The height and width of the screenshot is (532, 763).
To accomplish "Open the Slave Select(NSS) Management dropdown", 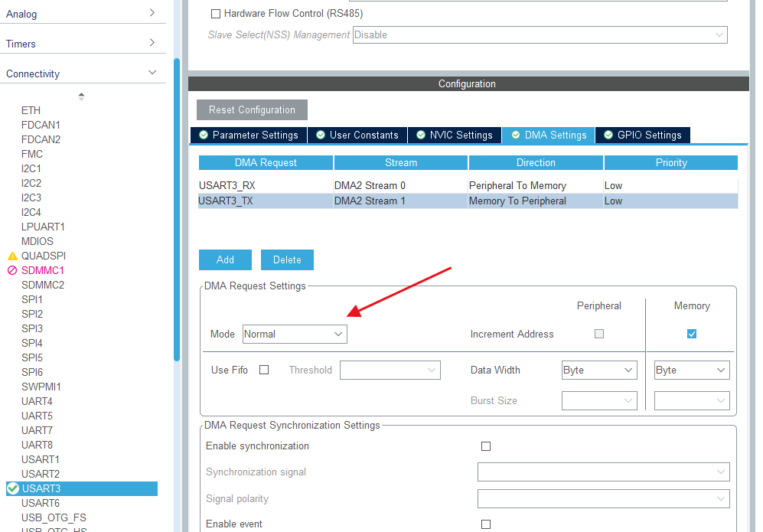I will pos(540,35).
